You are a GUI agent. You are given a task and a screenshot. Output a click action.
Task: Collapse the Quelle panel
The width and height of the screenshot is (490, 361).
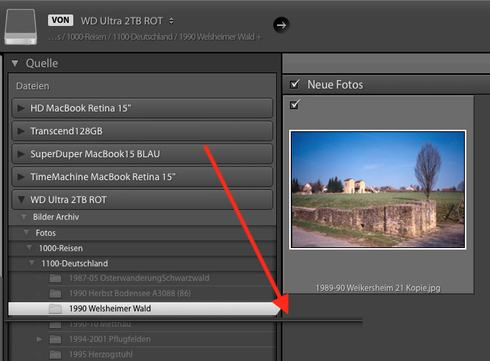(x=15, y=63)
